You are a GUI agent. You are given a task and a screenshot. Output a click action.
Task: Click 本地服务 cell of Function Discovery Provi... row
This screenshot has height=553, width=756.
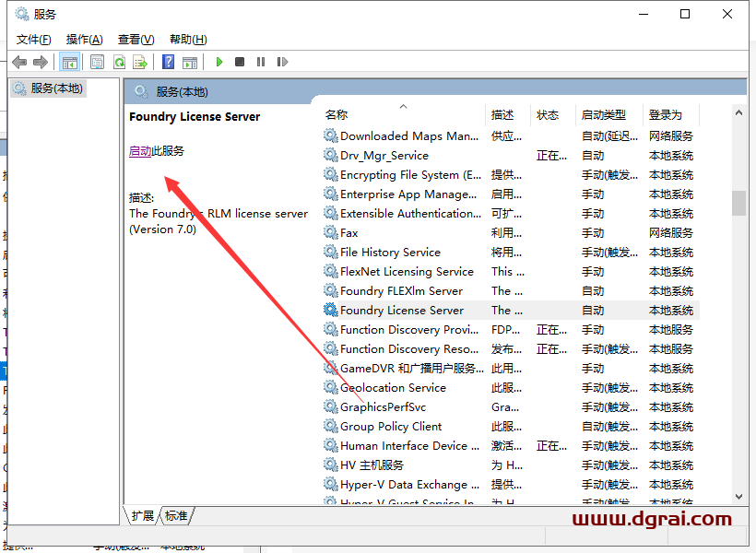(x=670, y=329)
